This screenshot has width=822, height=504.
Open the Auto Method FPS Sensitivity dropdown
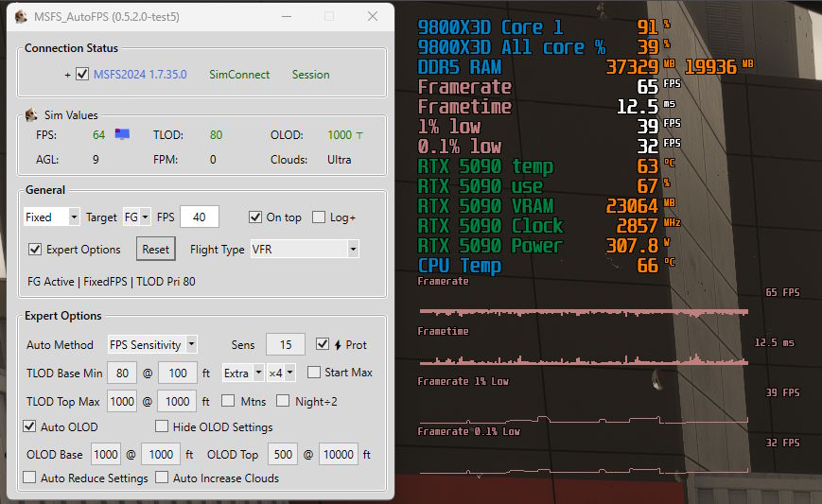pyautogui.click(x=152, y=345)
